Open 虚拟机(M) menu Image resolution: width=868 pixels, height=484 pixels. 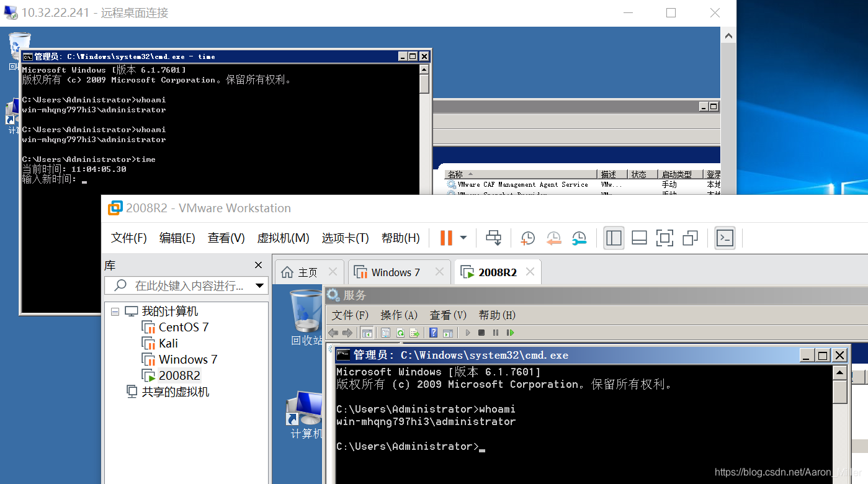[283, 238]
